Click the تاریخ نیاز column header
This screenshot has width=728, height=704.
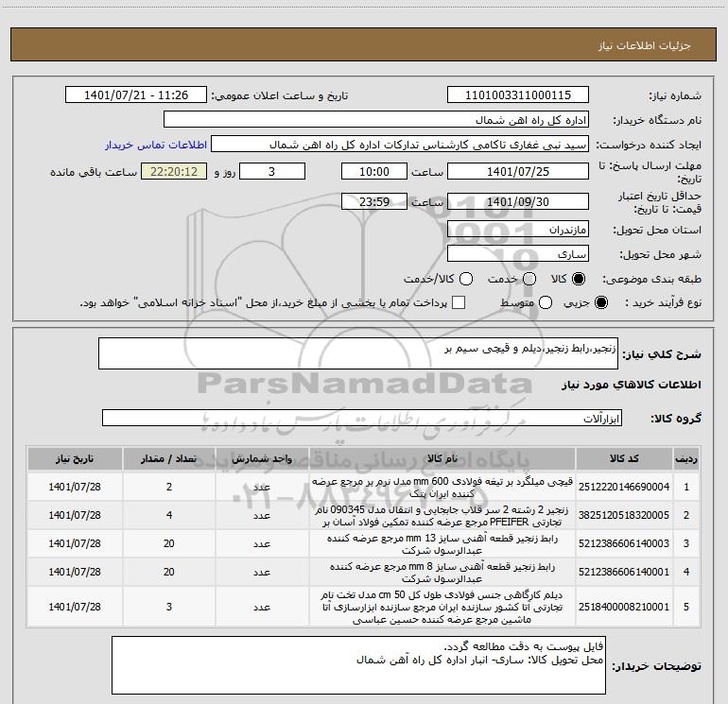tap(75, 458)
